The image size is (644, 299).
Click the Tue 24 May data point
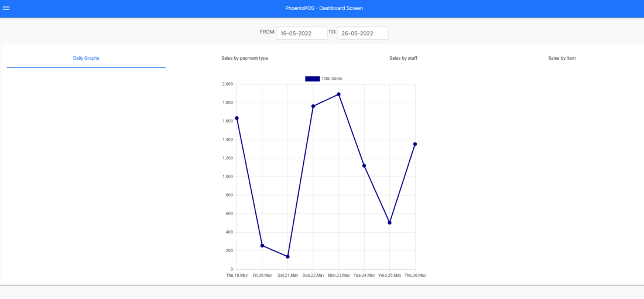click(x=364, y=166)
